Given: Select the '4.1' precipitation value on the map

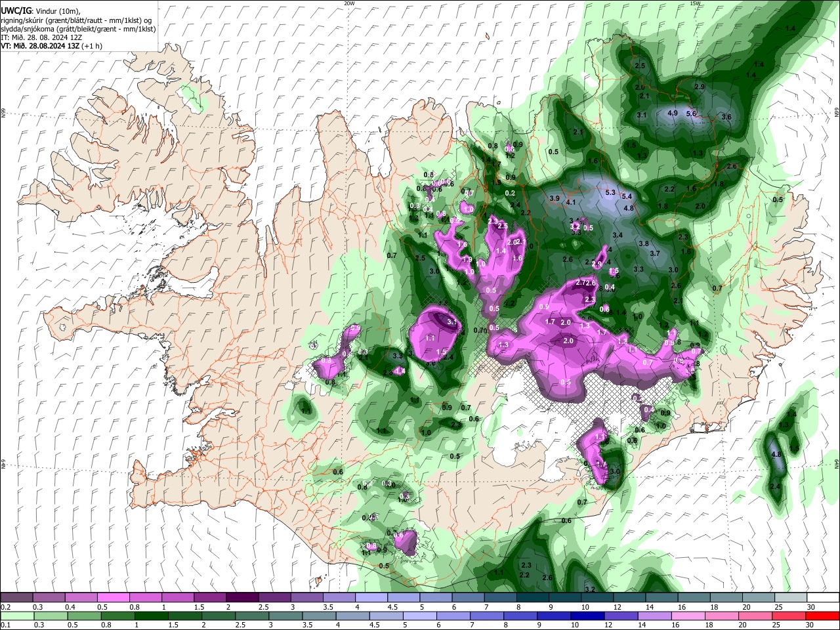Looking at the screenshot, I should click(571, 202).
